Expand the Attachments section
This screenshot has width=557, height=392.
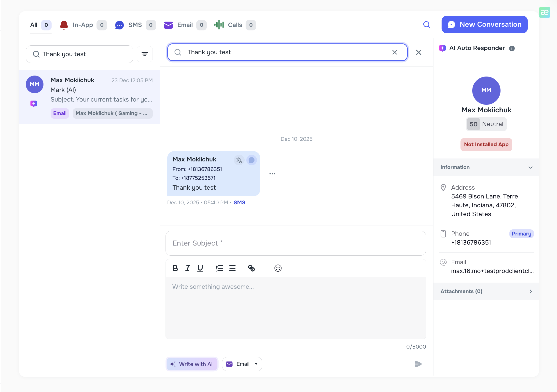tap(530, 291)
